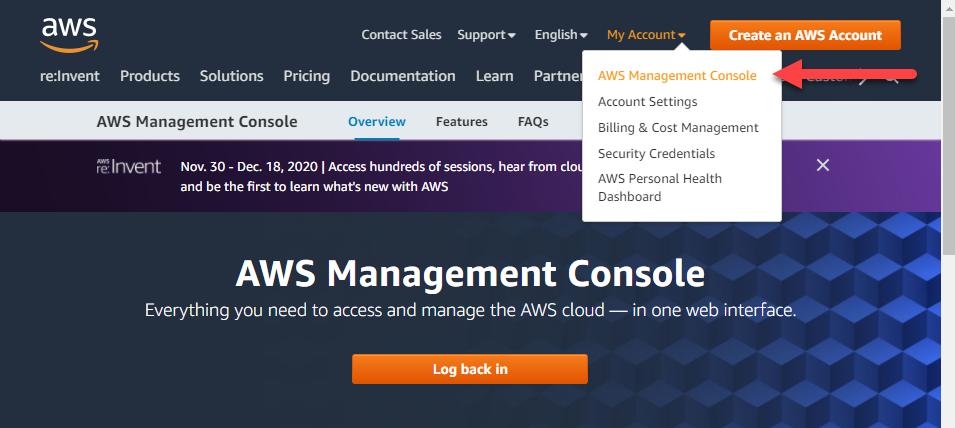
Task: Click the vertical scrollbar up arrow
Action: pos(947,8)
